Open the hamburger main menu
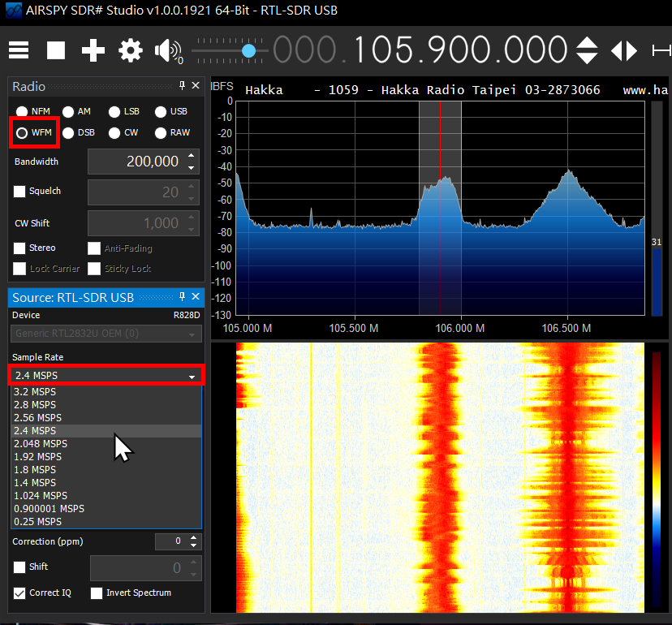672x625 pixels. click(19, 50)
